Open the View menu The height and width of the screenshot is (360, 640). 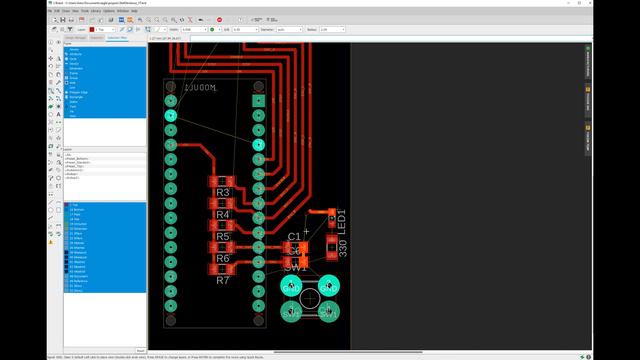[x=76, y=11]
